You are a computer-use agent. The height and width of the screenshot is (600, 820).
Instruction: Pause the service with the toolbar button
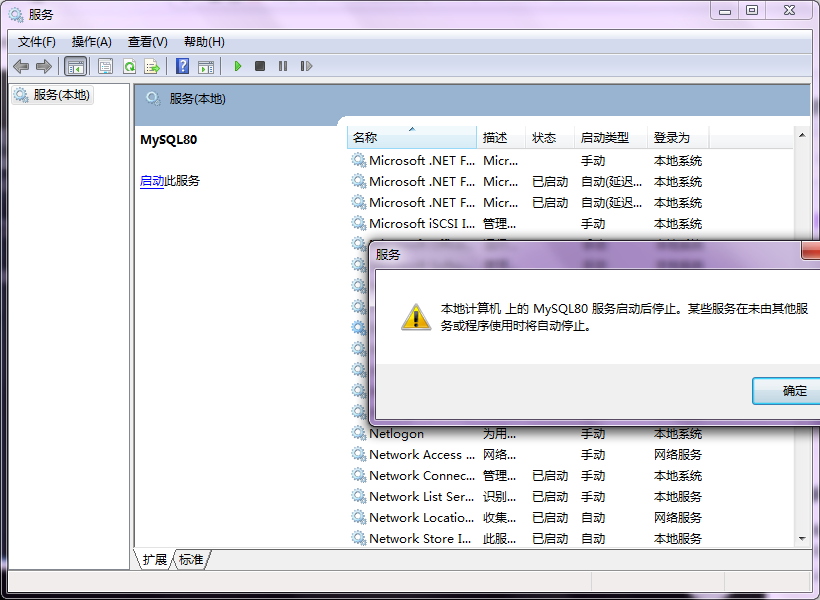[283, 66]
